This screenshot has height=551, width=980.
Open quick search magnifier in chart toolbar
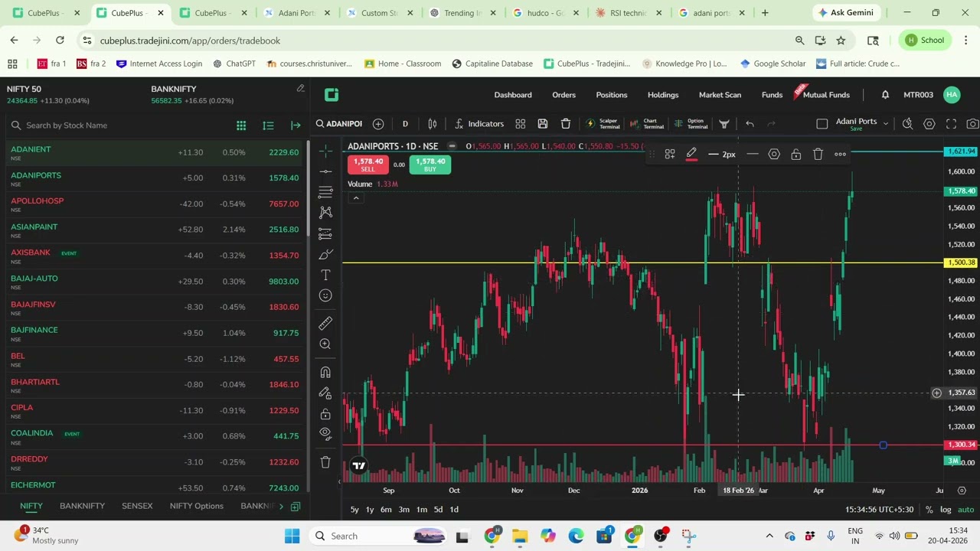(907, 124)
